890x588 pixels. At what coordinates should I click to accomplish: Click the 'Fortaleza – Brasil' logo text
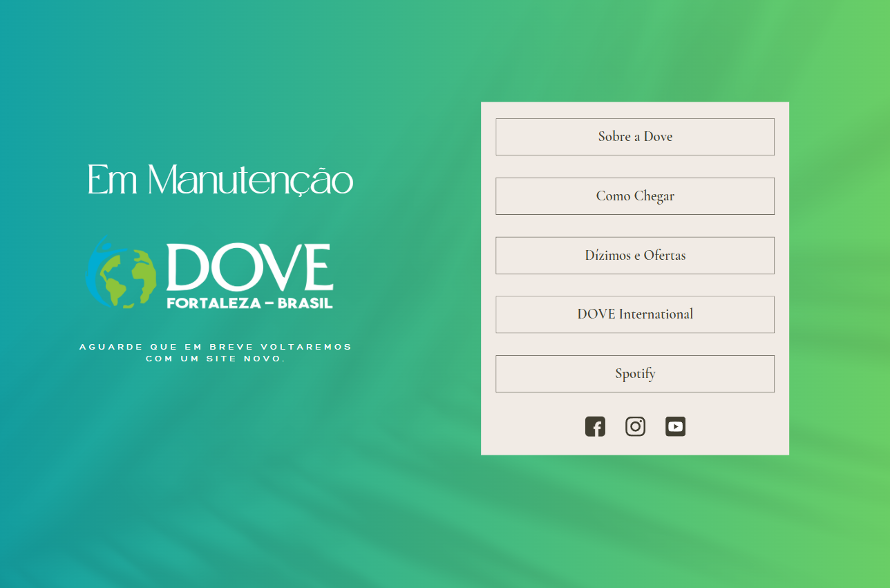click(x=250, y=303)
